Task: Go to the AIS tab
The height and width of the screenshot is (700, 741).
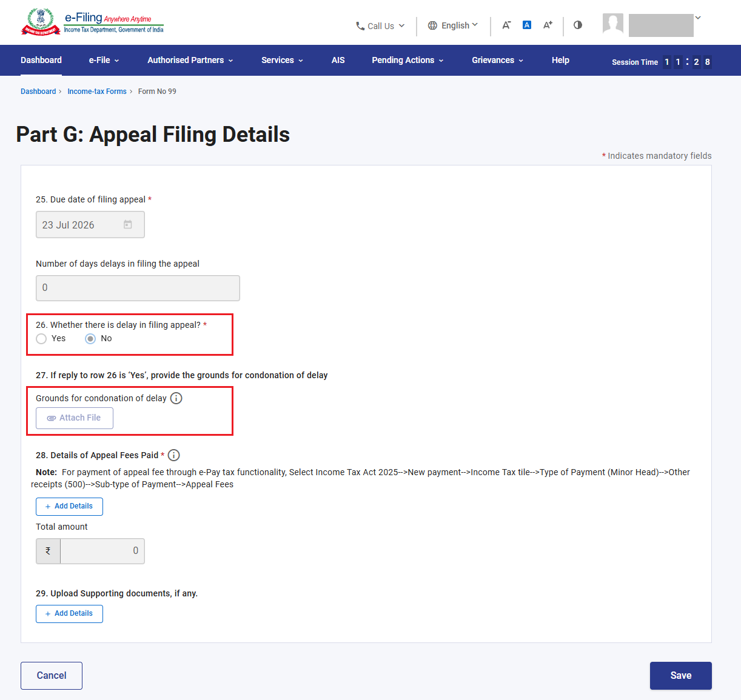Action: (338, 60)
